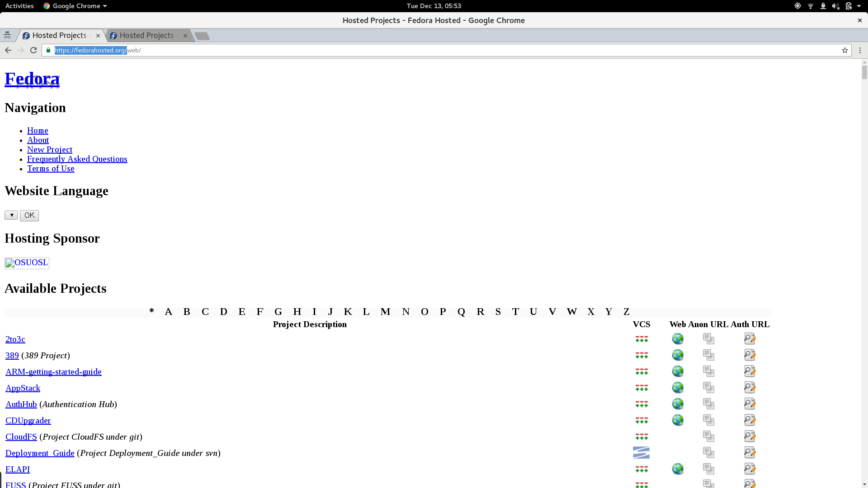
Task: Open Chrome three-dot menu
Action: 860,50
